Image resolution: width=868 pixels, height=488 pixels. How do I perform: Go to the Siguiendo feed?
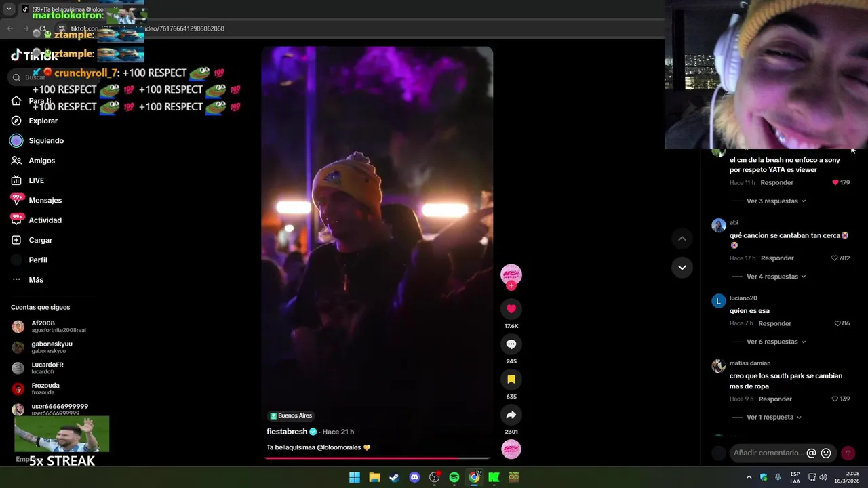37,140
